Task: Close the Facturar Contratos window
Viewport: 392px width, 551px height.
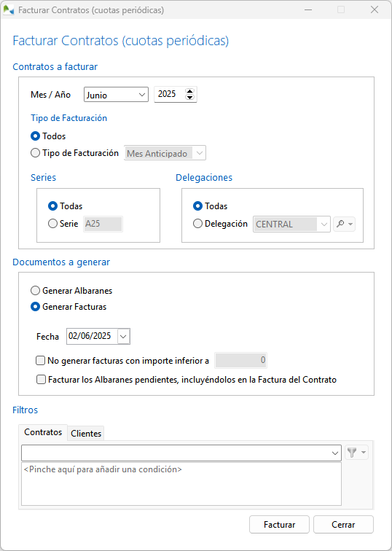Action: 375,10
